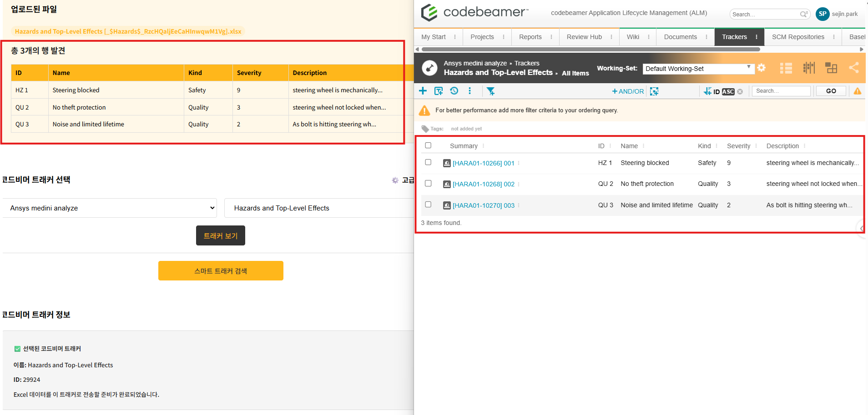This screenshot has width=868, height=415.
Task: Click the 스마트 트래커 검색 button
Action: coord(221,270)
